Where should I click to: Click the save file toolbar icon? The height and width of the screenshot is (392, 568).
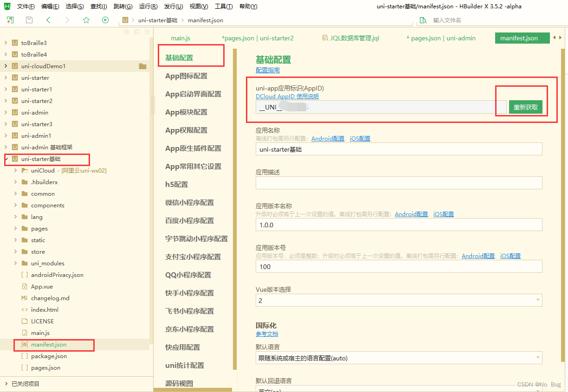point(29,20)
